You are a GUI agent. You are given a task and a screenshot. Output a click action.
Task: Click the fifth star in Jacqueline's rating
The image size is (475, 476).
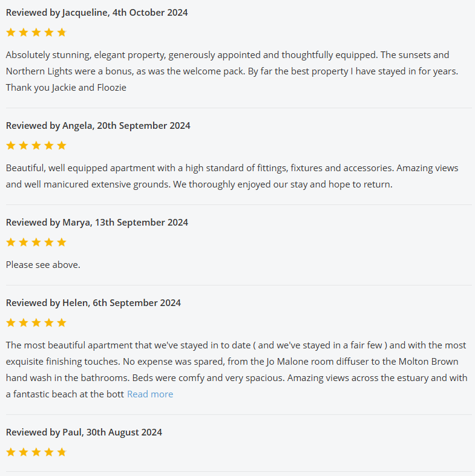tap(61, 33)
